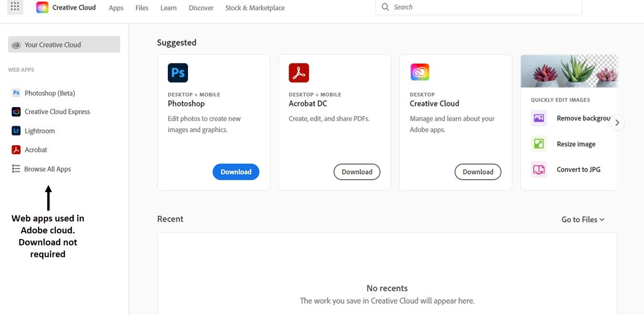Click the WEB APPS section label

[21, 70]
